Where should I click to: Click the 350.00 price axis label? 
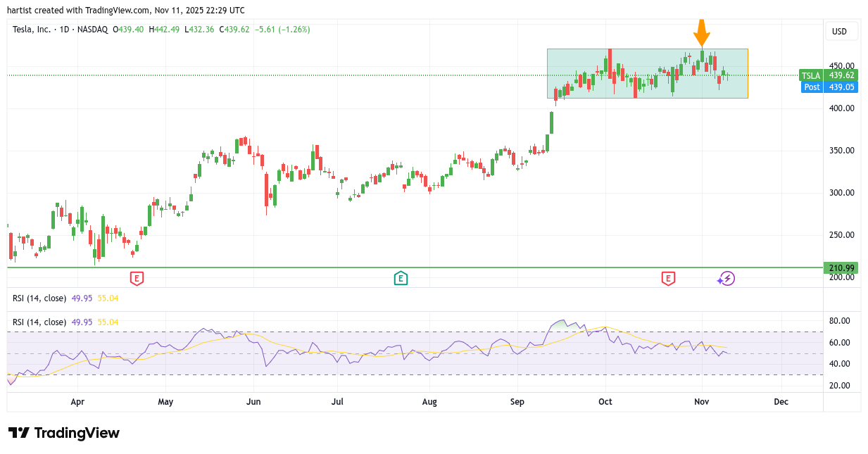click(840, 151)
